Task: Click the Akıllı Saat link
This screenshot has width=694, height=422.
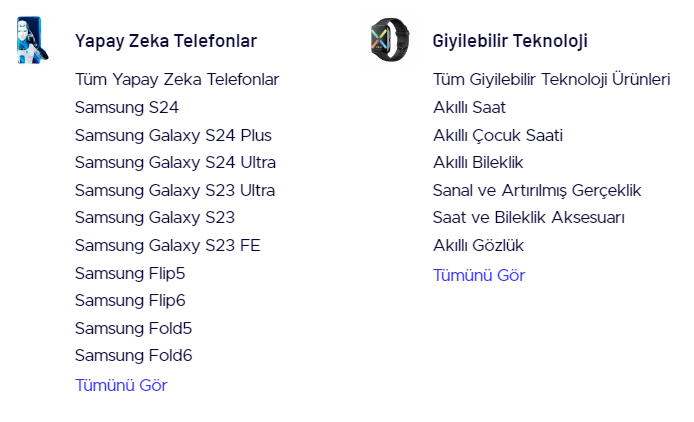Action: [469, 107]
